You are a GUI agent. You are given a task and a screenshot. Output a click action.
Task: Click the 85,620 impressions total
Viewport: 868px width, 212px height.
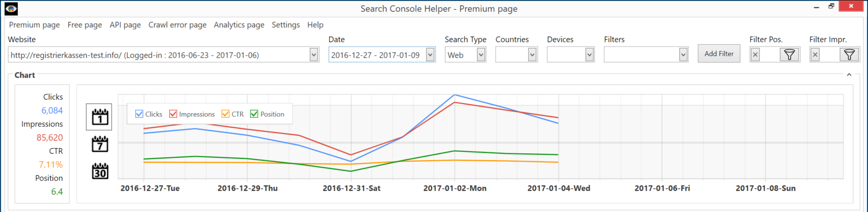pyautogui.click(x=50, y=138)
